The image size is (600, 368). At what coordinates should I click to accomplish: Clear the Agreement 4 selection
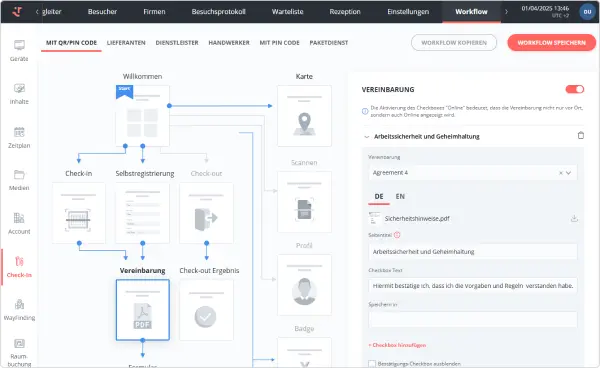[561, 173]
